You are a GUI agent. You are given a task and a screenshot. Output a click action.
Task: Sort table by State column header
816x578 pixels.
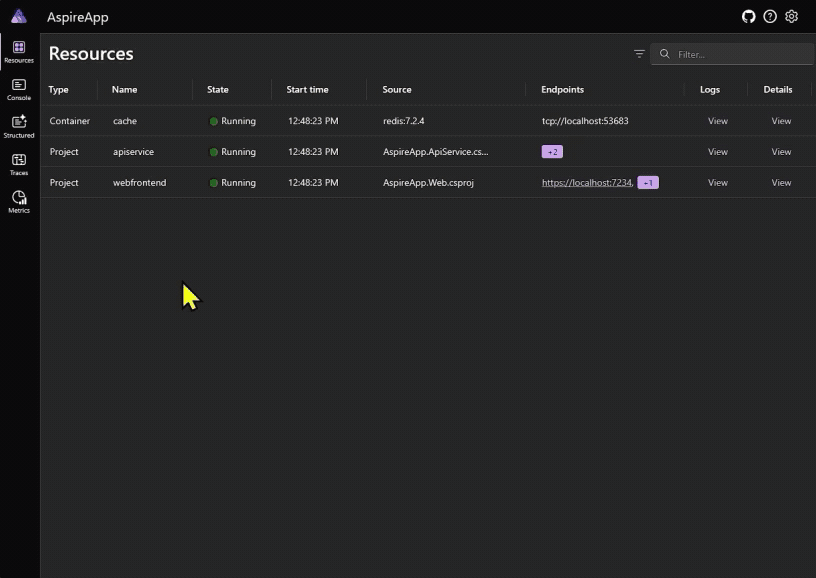tap(218, 90)
